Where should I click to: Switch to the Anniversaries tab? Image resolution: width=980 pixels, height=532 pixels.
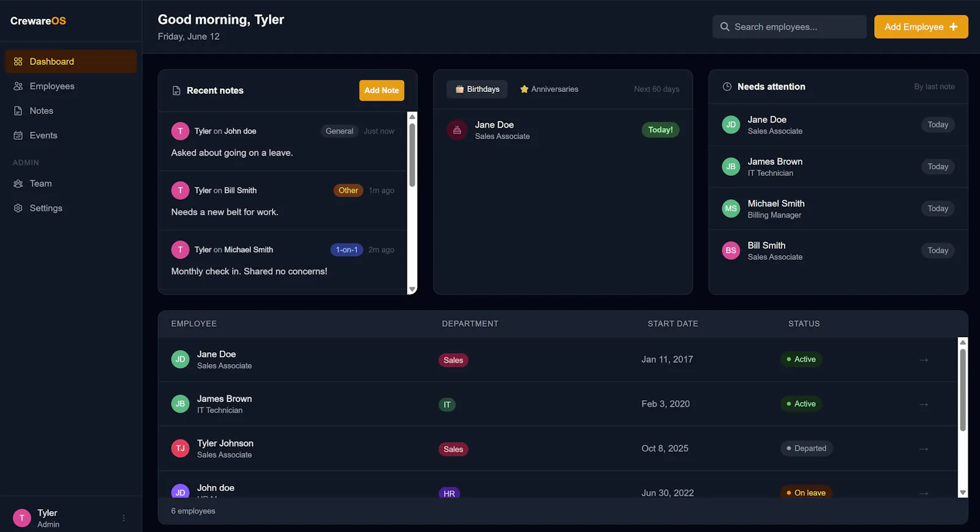(549, 89)
